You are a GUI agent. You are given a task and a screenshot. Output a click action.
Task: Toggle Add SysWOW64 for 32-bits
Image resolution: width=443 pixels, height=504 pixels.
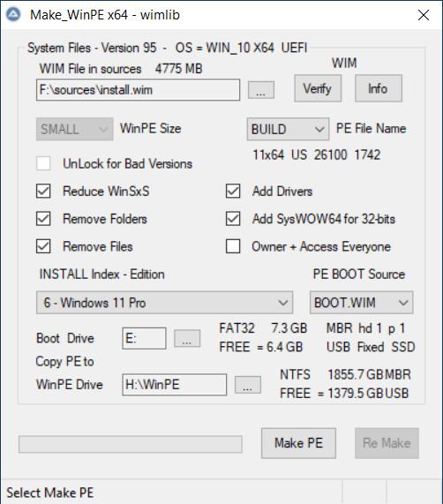[x=233, y=219]
